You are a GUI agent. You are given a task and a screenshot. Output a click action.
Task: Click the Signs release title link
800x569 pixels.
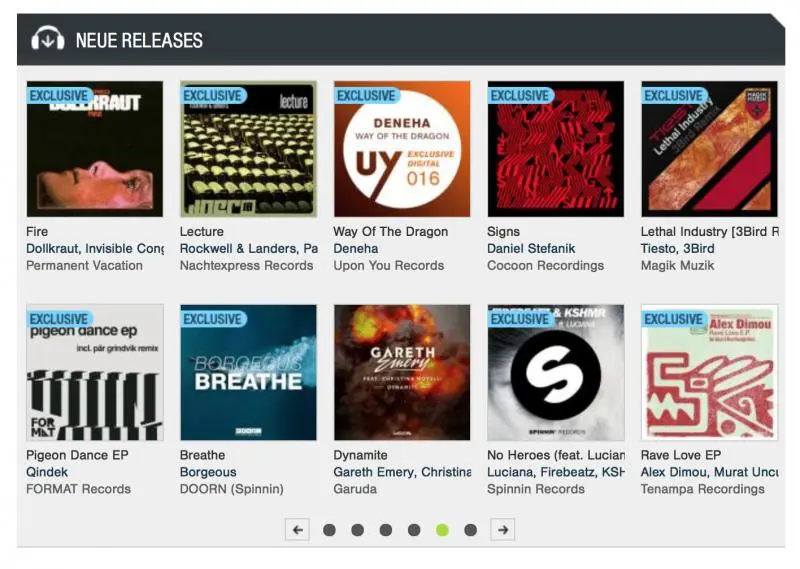[503, 232]
